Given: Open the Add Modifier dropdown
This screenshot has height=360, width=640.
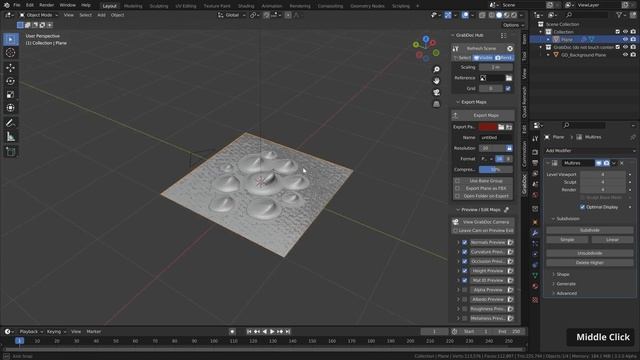Looking at the screenshot, I should click(x=590, y=151).
